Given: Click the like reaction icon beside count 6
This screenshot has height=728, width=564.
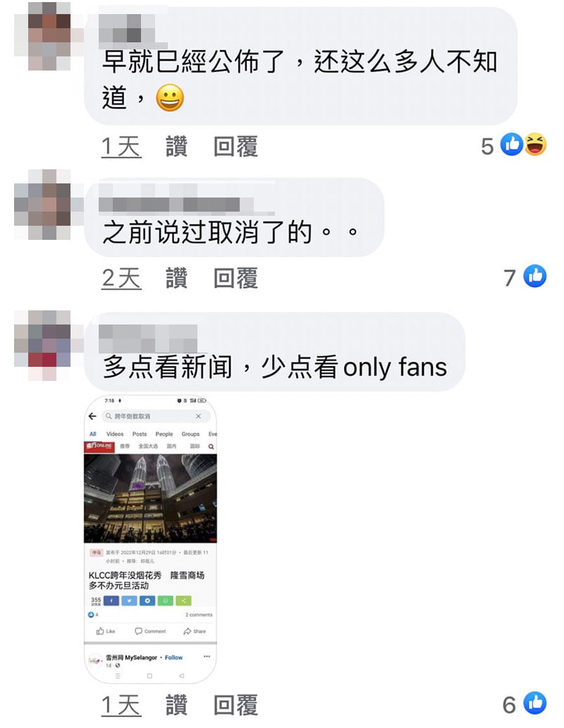Looking at the screenshot, I should pos(535,703).
